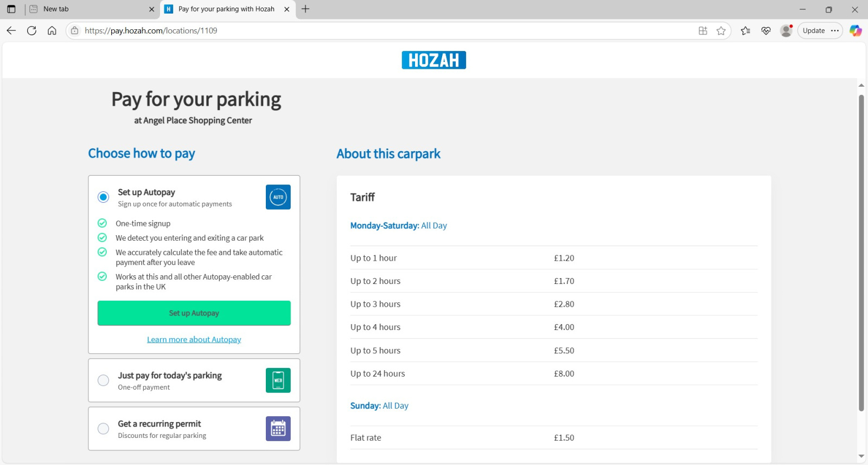Screen dimensions: 868x465
Task: View site information lock icon
Action: [x=75, y=31]
